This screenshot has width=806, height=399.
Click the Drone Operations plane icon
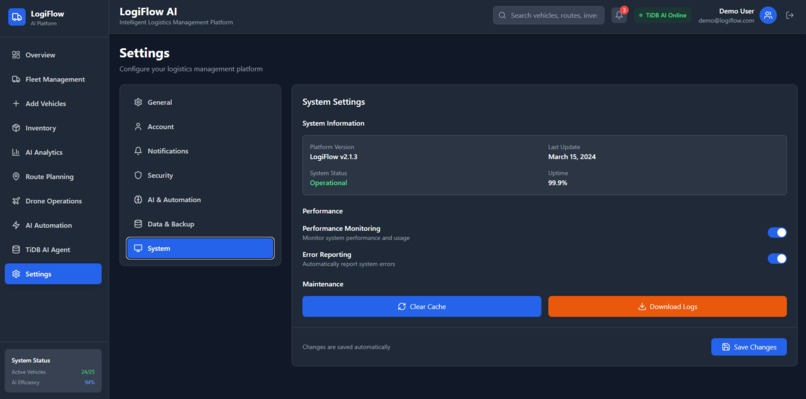[16, 201]
